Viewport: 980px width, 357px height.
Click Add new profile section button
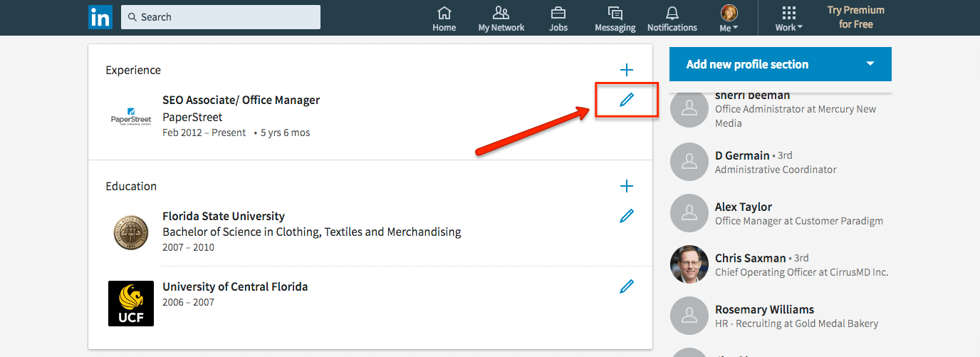[781, 64]
